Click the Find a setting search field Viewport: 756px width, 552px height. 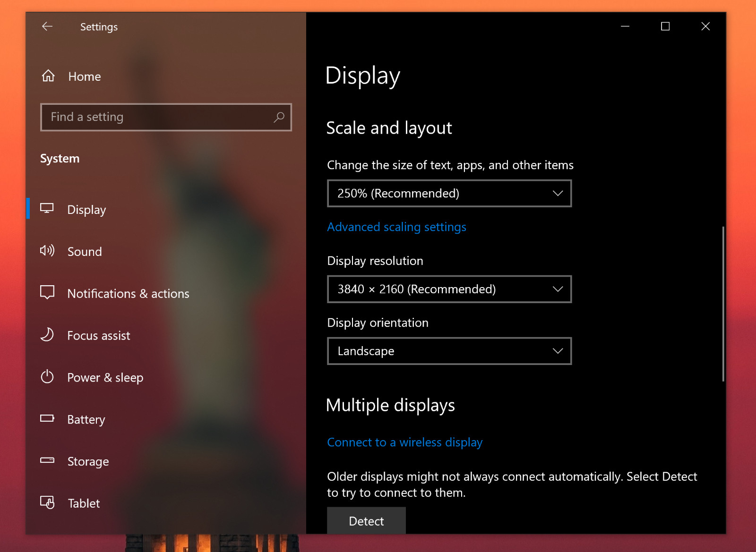[166, 117]
